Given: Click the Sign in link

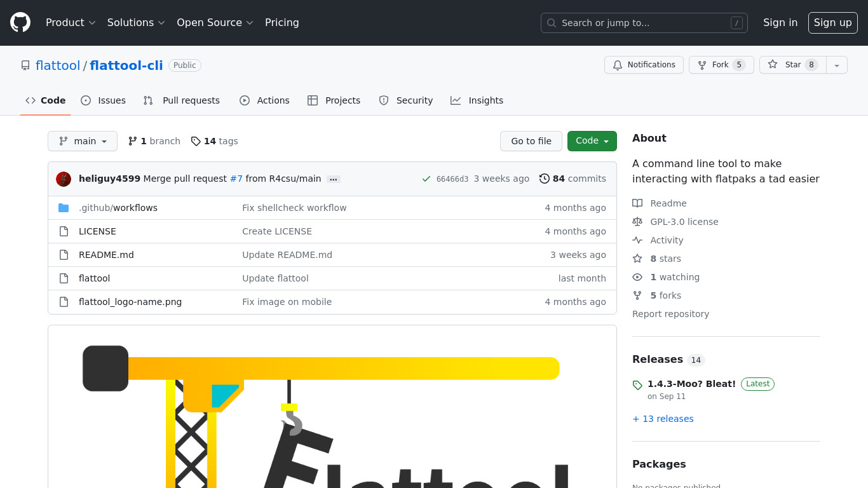Looking at the screenshot, I should point(780,23).
